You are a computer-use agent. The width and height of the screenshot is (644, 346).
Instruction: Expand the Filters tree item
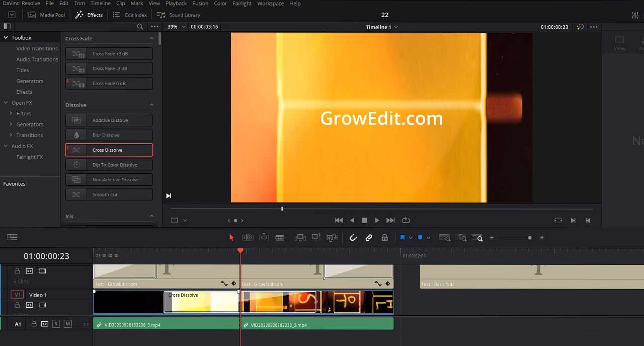11,113
